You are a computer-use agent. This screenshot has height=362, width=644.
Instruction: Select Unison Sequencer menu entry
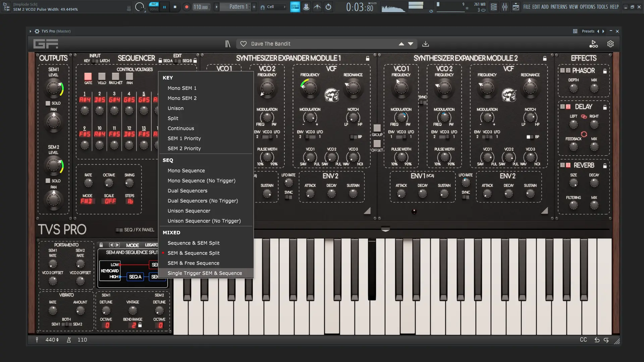(x=189, y=211)
